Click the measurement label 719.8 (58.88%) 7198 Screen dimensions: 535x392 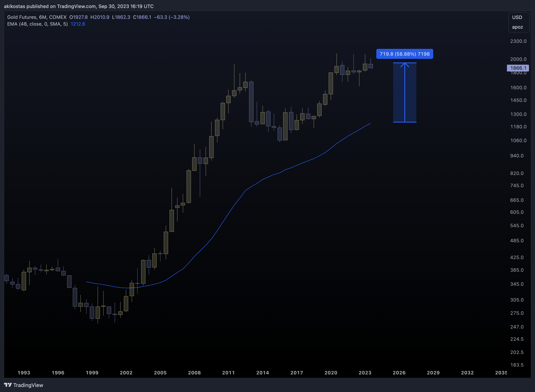405,54
